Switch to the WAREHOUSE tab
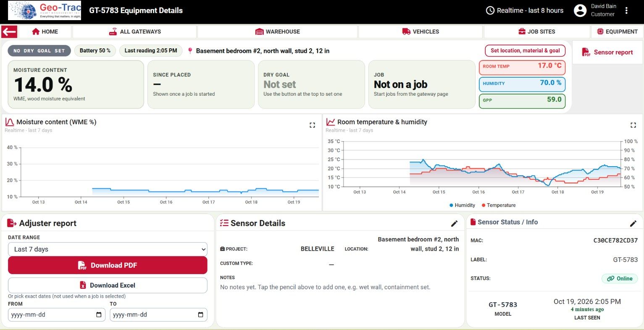The width and height of the screenshot is (644, 330). point(277,31)
